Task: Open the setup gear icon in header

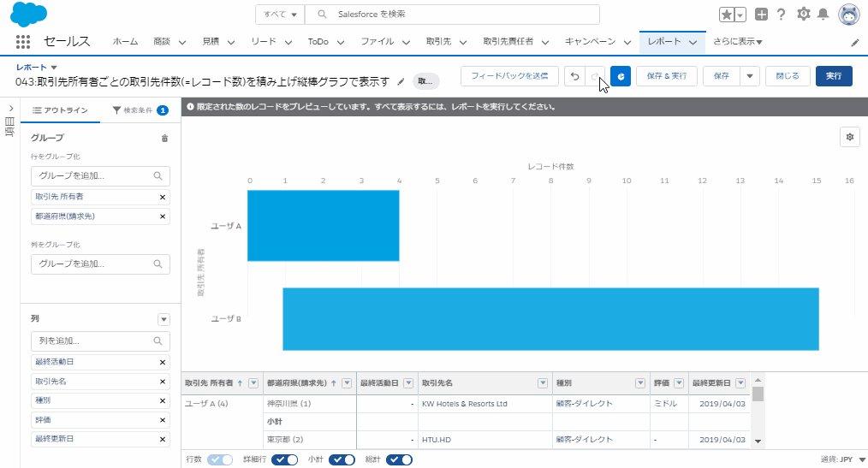Action: click(803, 15)
